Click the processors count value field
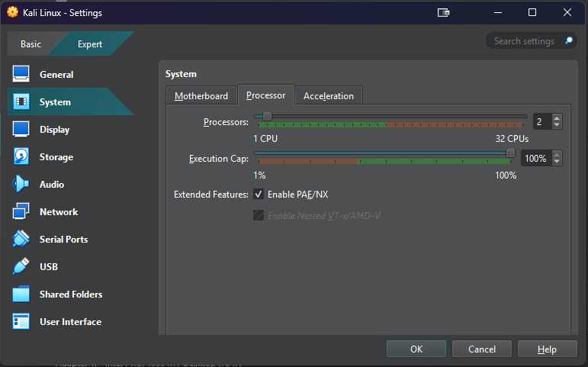Screen dimensions: 588x367 (x=542, y=121)
